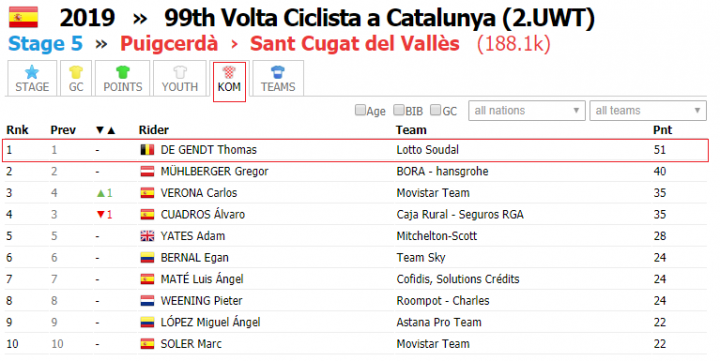Click the British flag beside Yates Adam
The height and width of the screenshot is (361, 720).
pos(147,236)
